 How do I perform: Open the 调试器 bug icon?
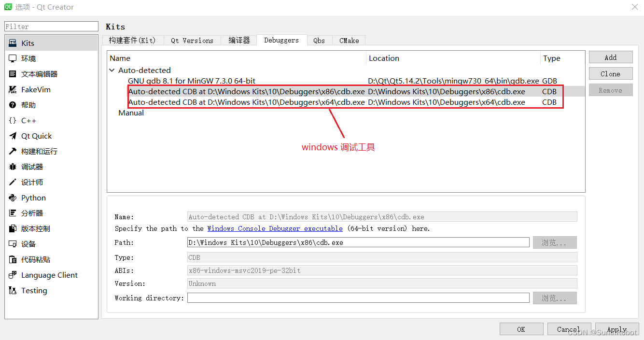point(13,167)
